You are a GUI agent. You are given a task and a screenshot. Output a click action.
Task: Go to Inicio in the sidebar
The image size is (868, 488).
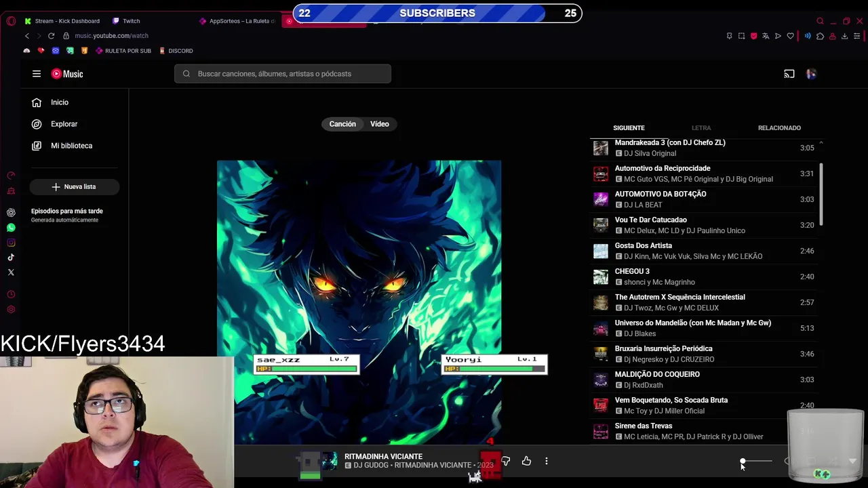pyautogui.click(x=75, y=102)
